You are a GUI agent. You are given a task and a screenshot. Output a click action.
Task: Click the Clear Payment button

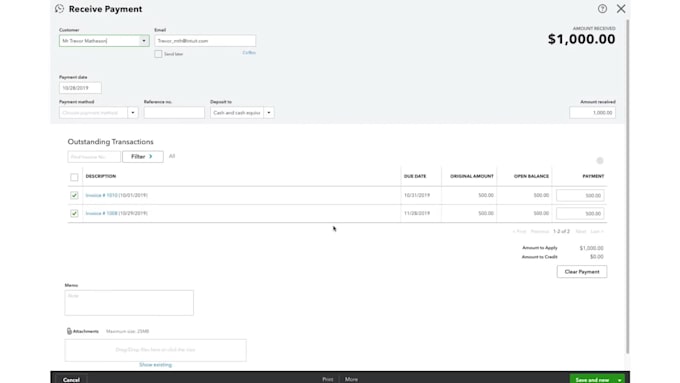[x=582, y=272]
